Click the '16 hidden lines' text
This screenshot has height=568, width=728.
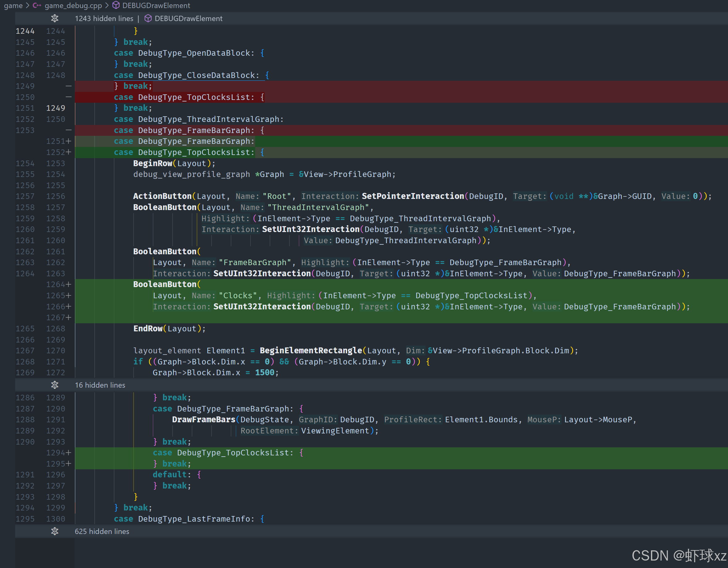[x=100, y=385]
